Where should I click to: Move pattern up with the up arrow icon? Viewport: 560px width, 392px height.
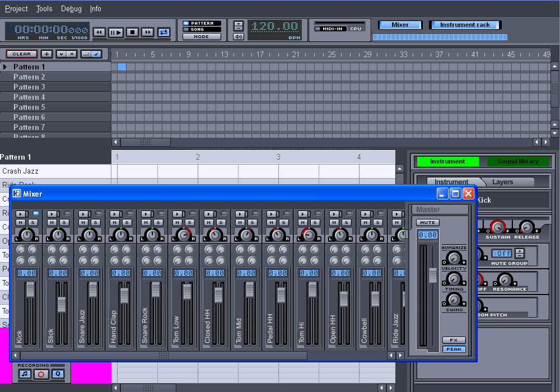pyautogui.click(x=72, y=54)
